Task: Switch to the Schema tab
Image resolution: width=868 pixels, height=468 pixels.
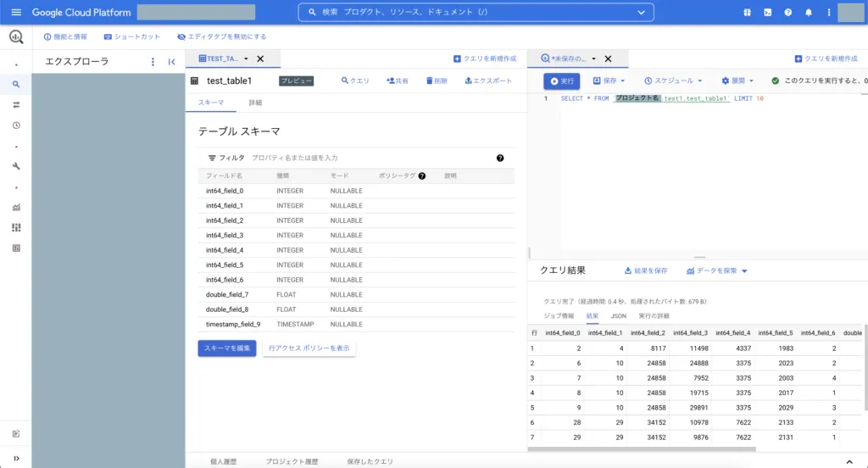Action: [211, 103]
